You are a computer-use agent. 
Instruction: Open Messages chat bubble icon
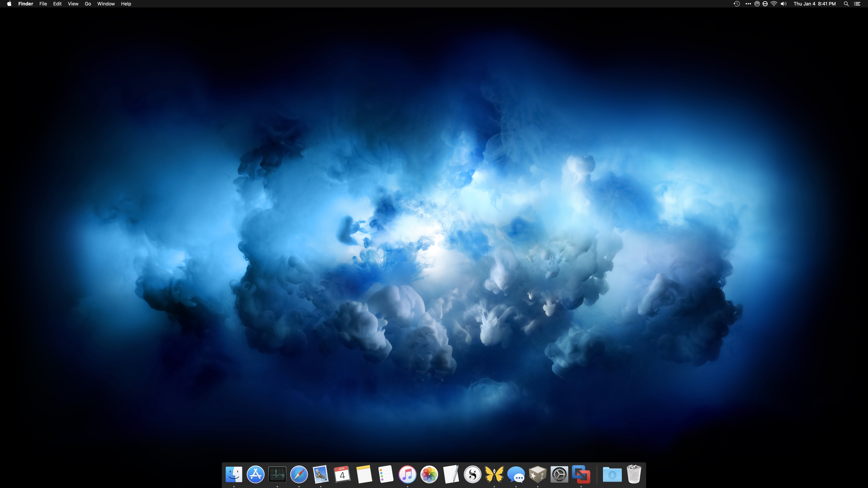coord(516,474)
